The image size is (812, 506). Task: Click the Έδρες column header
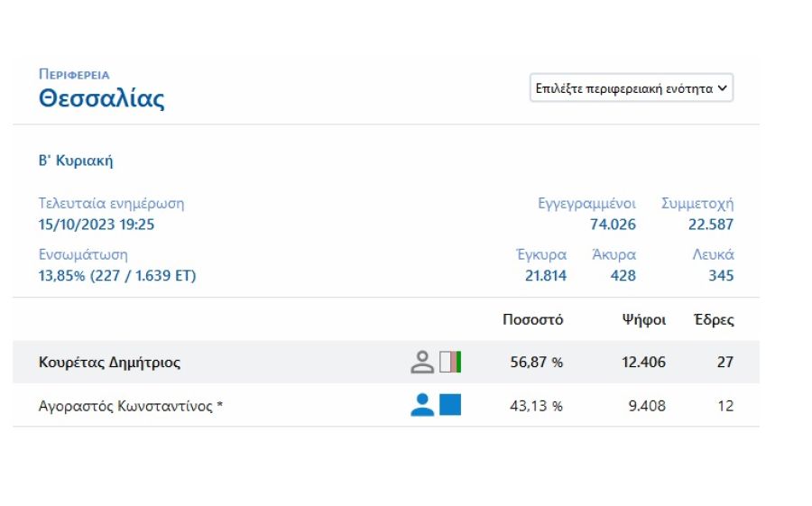point(714,320)
